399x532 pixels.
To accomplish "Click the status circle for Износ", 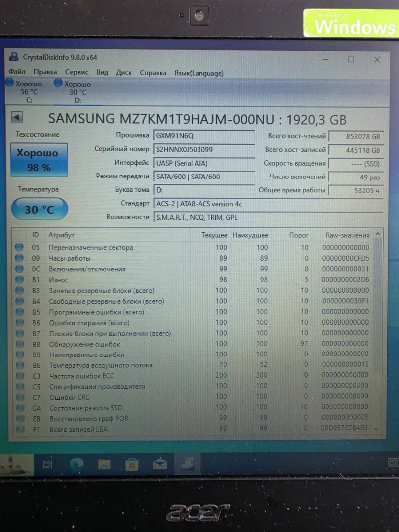I will (x=19, y=280).
